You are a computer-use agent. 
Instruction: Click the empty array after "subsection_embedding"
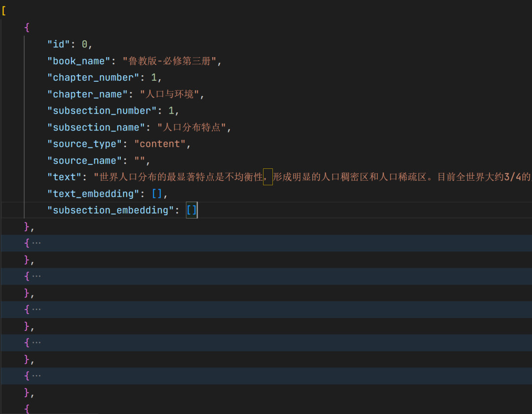point(192,210)
